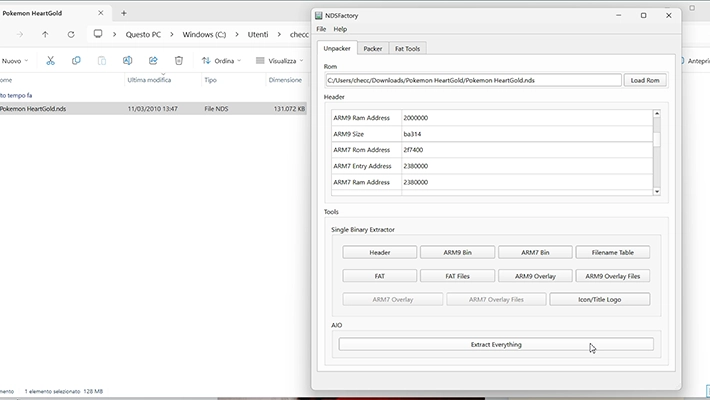Click the Filename Table button
The width and height of the screenshot is (710, 400).
coord(613,252)
